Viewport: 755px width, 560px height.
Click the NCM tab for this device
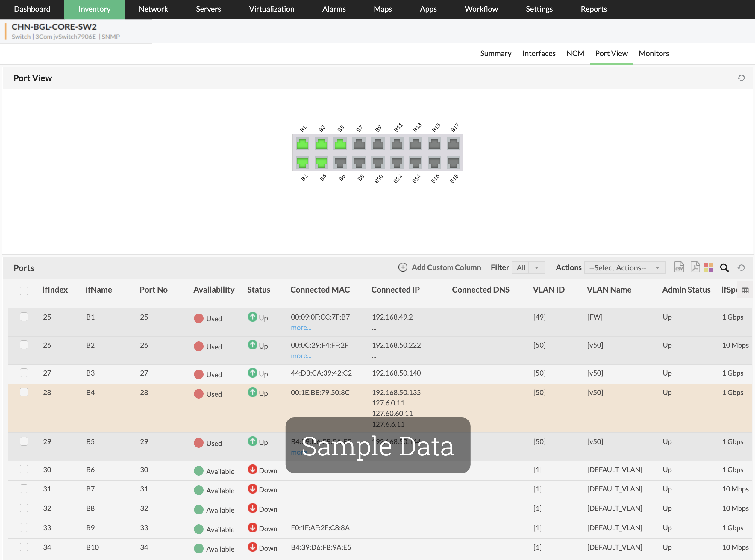point(575,53)
